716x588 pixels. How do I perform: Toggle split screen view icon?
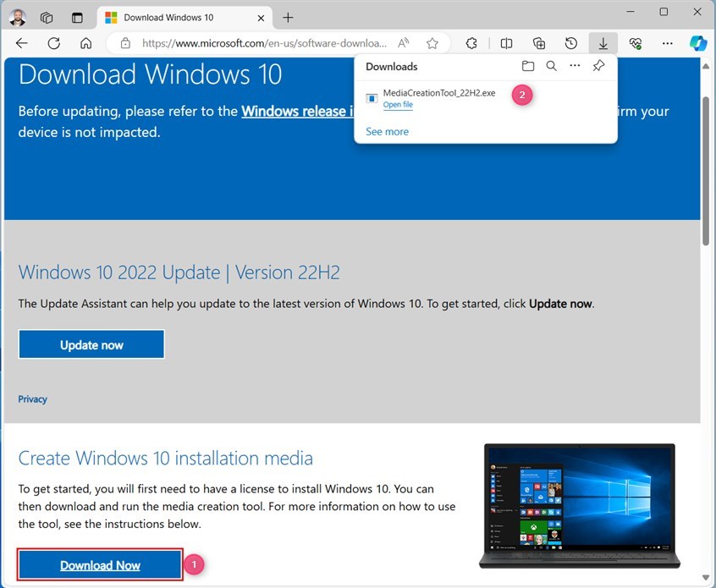click(x=506, y=43)
